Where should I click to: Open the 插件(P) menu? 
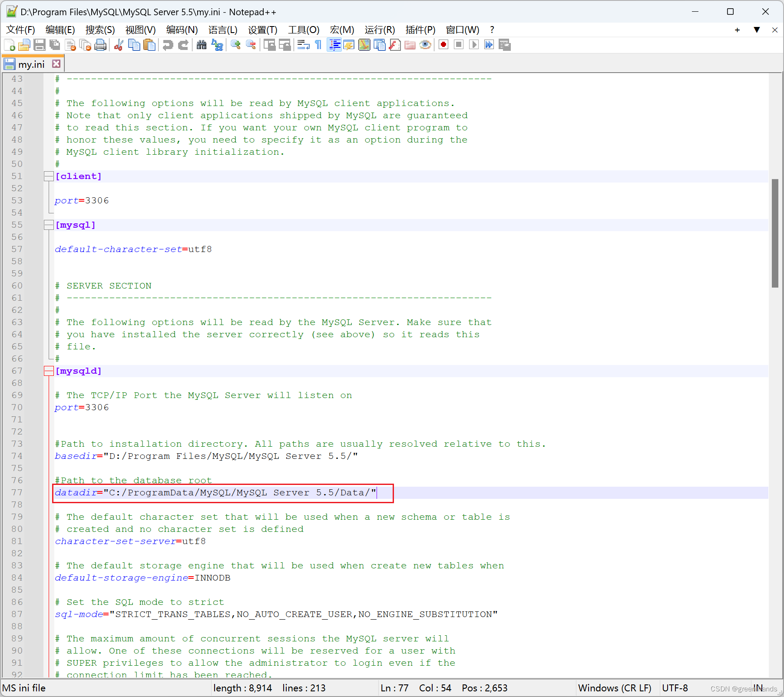click(x=420, y=30)
